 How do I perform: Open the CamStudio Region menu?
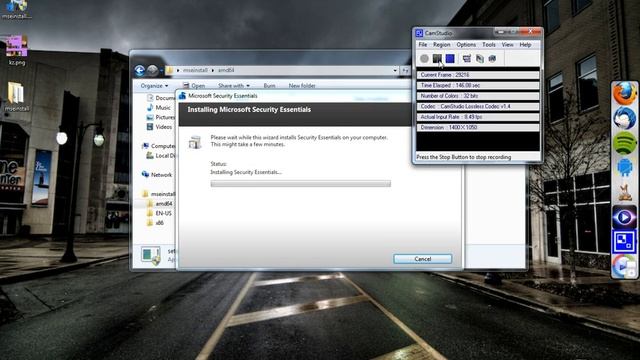coord(442,44)
